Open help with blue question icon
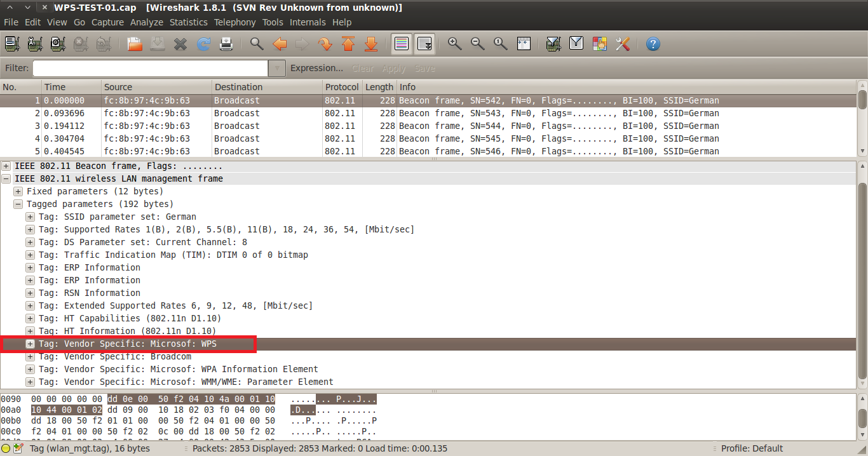The width and height of the screenshot is (868, 456). coord(653,44)
